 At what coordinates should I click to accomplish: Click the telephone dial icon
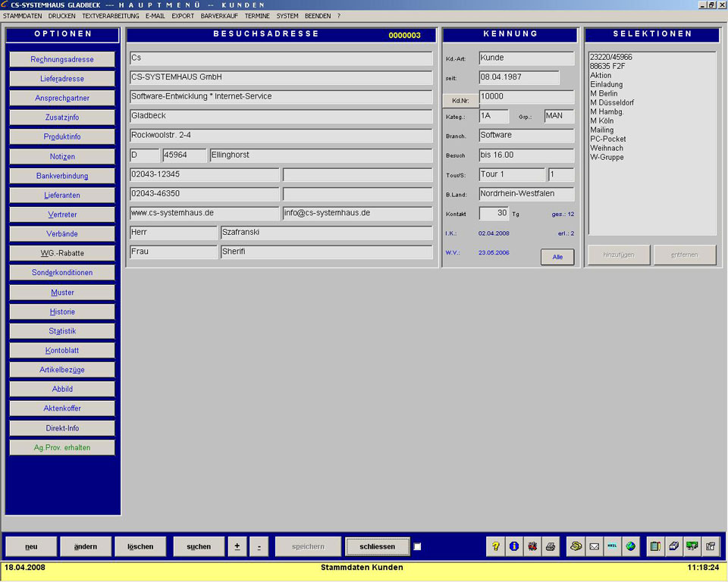click(576, 546)
